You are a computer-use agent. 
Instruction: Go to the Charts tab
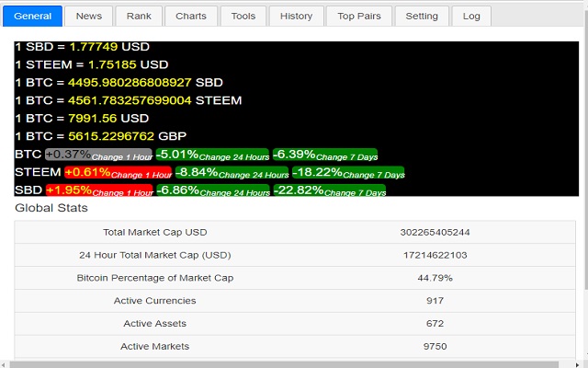191,17
